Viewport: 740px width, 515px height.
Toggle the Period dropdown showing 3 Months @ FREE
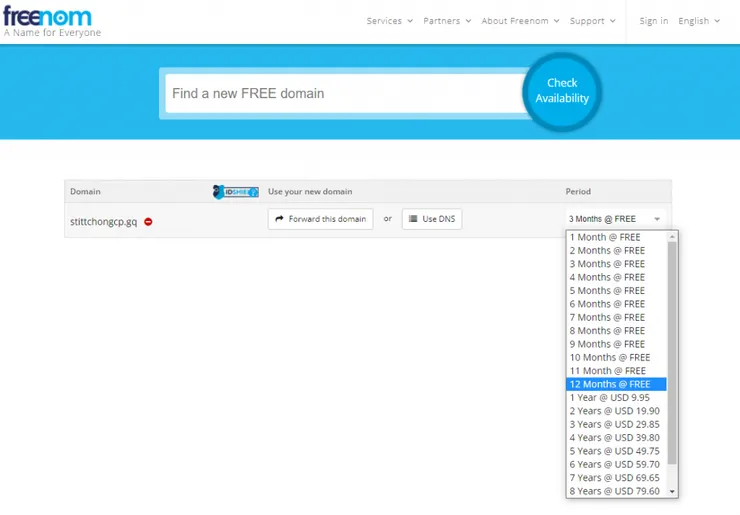pyautogui.click(x=615, y=219)
